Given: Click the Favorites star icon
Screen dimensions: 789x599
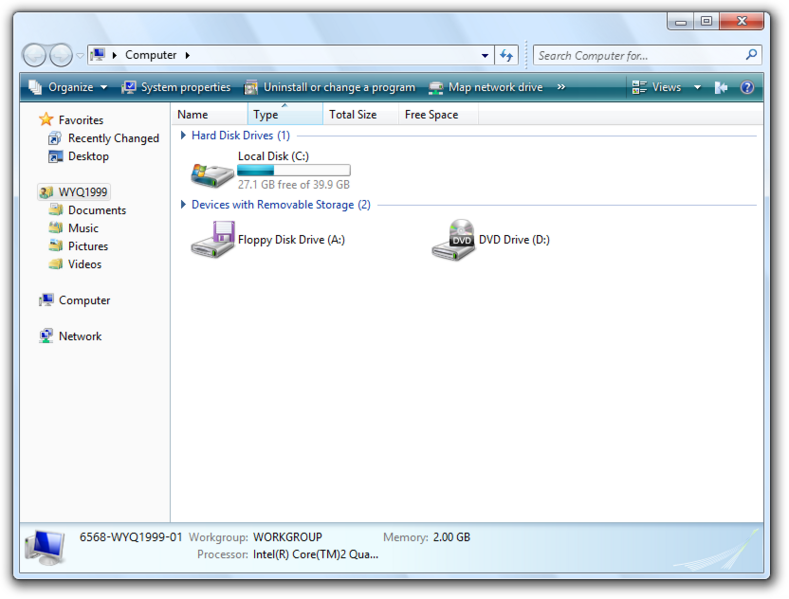Looking at the screenshot, I should 46,119.
